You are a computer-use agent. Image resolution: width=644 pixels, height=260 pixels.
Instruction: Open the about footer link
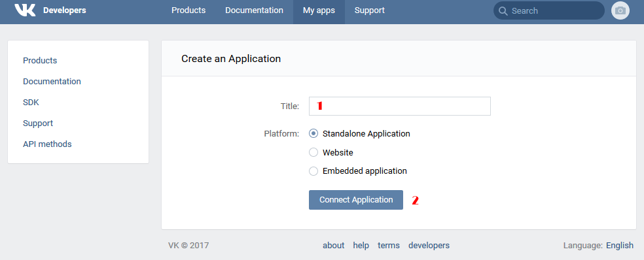pyautogui.click(x=334, y=246)
